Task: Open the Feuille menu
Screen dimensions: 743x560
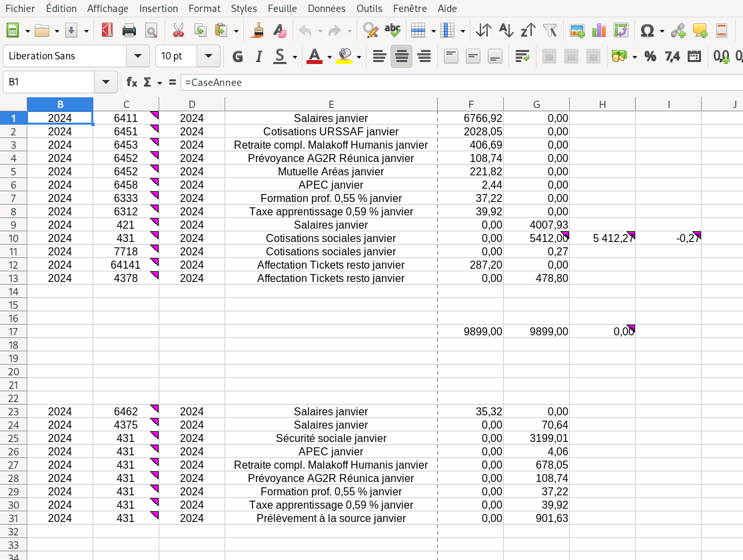Action: coord(283,9)
